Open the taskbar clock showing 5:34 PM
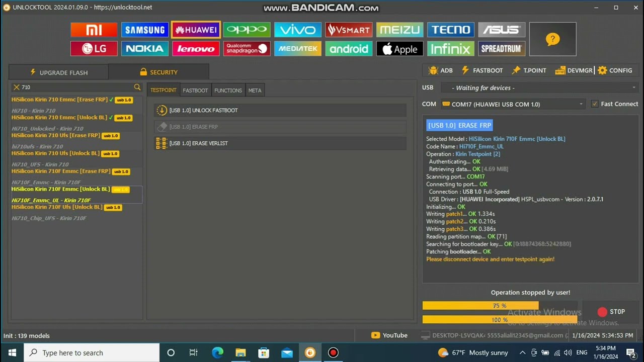Image resolution: width=644 pixels, height=362 pixels. pyautogui.click(x=605, y=352)
